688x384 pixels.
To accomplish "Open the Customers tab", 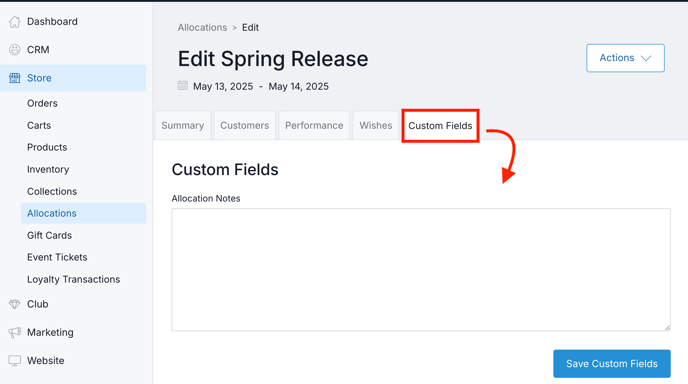I will pyautogui.click(x=244, y=126).
